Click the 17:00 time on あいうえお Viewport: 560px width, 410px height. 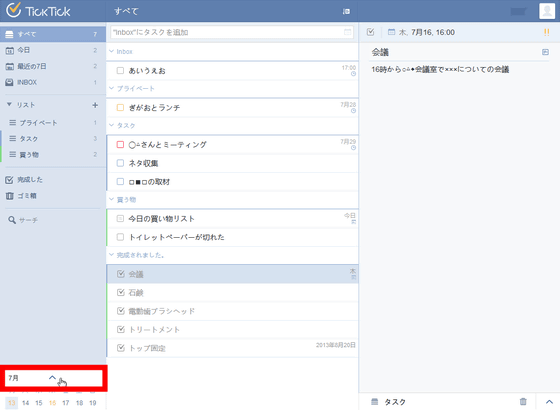point(349,68)
